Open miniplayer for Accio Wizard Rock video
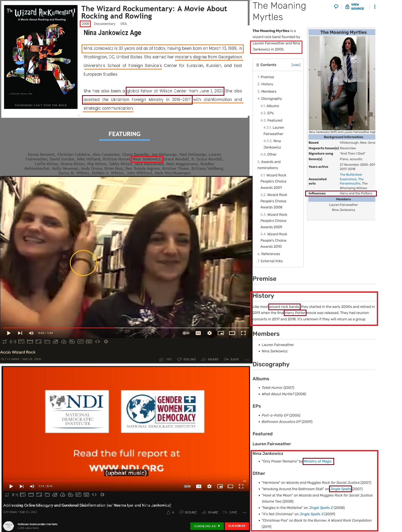This screenshot has height=532, width=402. 221,333
